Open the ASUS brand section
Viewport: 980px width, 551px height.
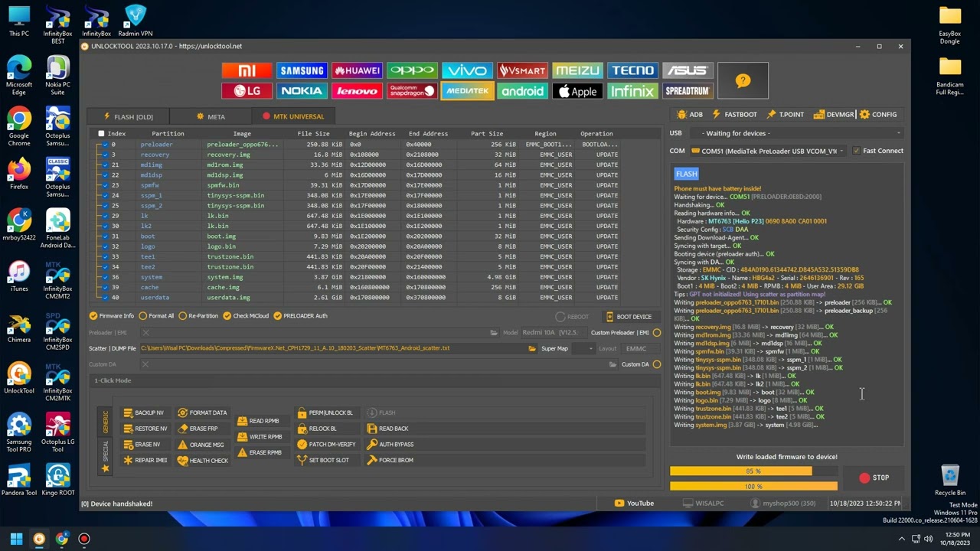pyautogui.click(x=688, y=70)
